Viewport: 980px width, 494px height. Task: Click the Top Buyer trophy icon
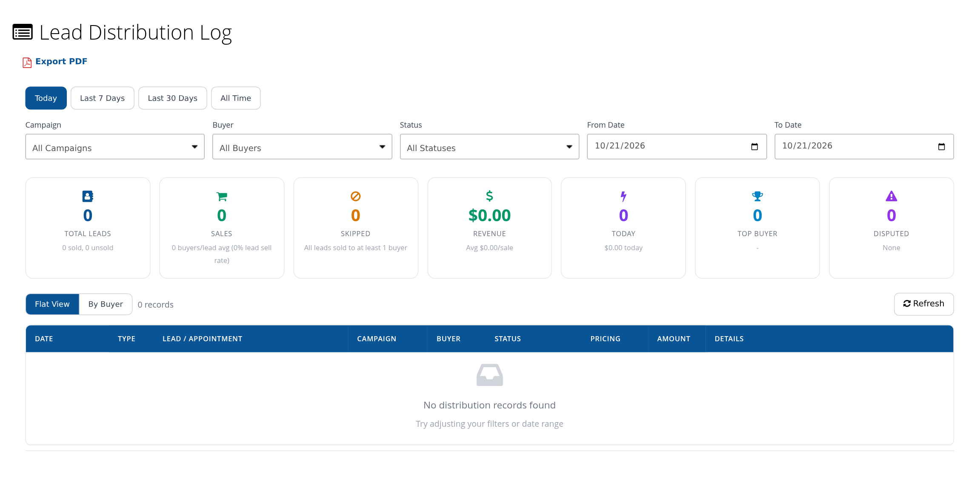[x=757, y=196]
